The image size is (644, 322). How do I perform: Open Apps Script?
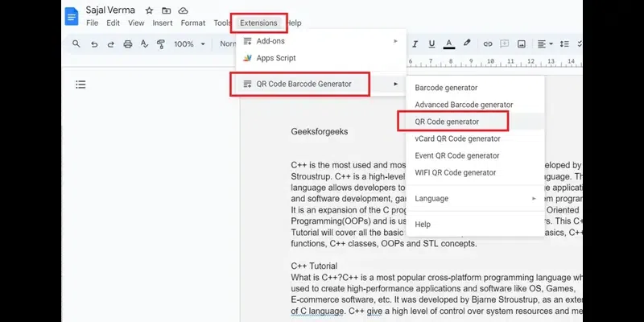(321, 58)
